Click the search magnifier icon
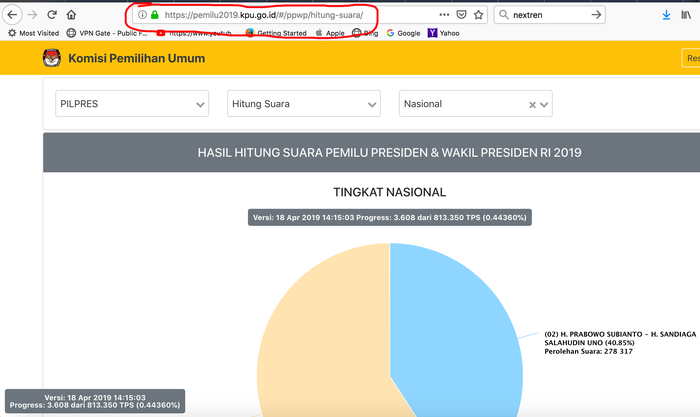The height and width of the screenshot is (417, 700). [x=504, y=15]
